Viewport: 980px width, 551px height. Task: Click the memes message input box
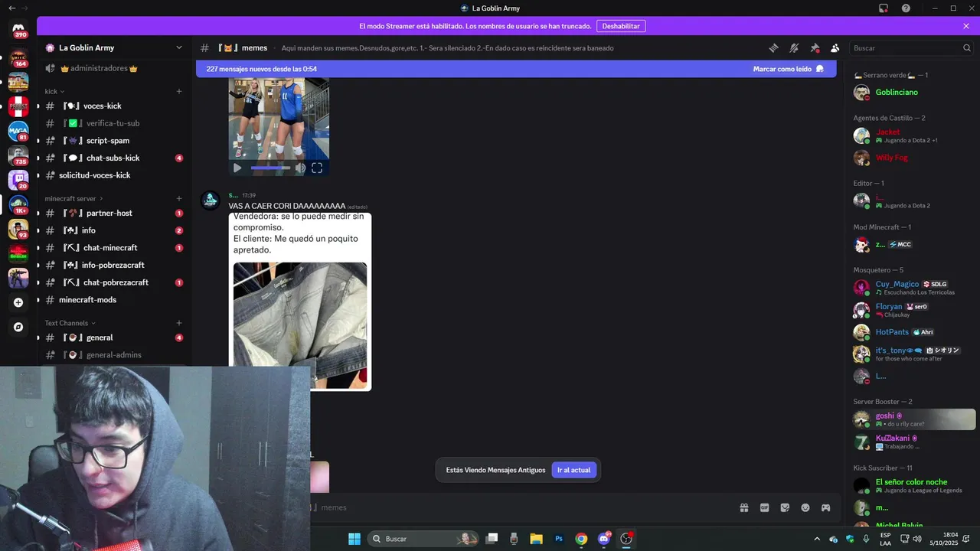[x=521, y=507]
